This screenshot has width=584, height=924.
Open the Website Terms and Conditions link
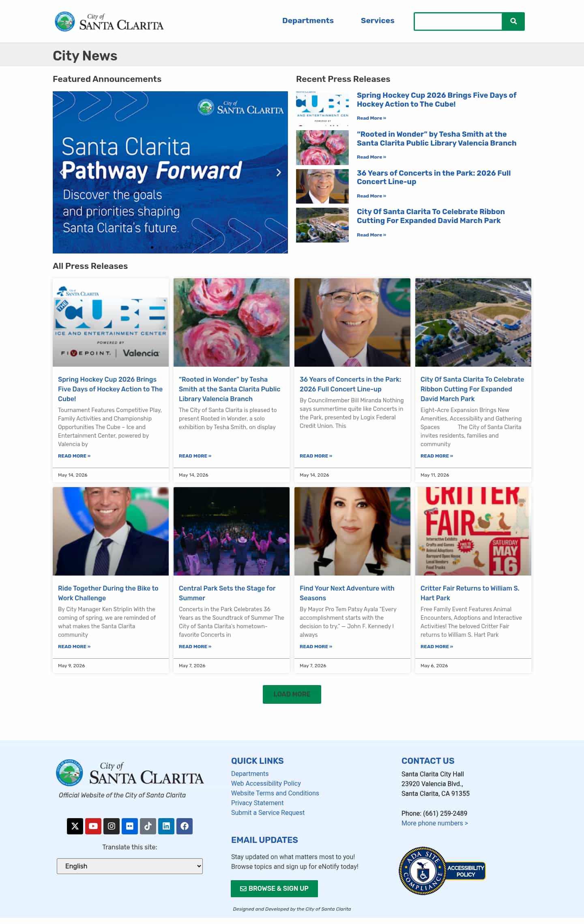point(275,793)
